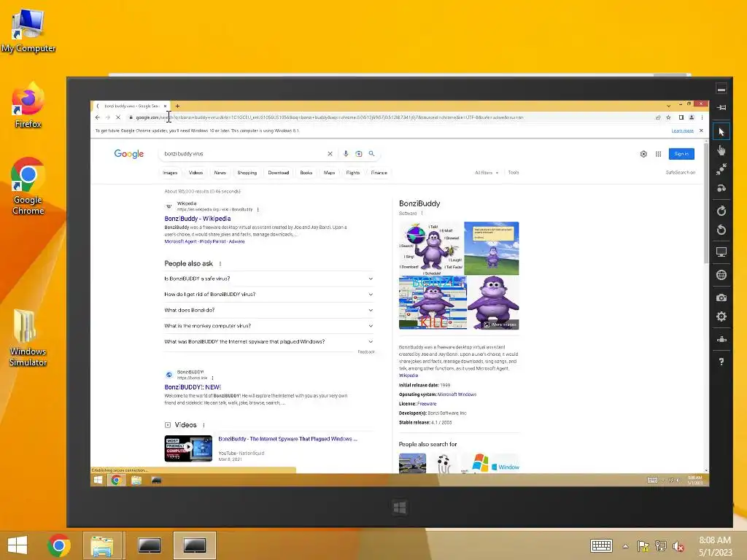
Task: Expand 'What was BonziBUDDY the Internet spyware' question
Action: 268,341
